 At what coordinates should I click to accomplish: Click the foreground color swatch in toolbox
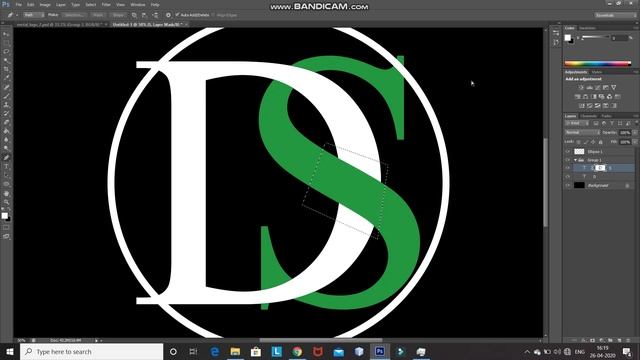4,216
